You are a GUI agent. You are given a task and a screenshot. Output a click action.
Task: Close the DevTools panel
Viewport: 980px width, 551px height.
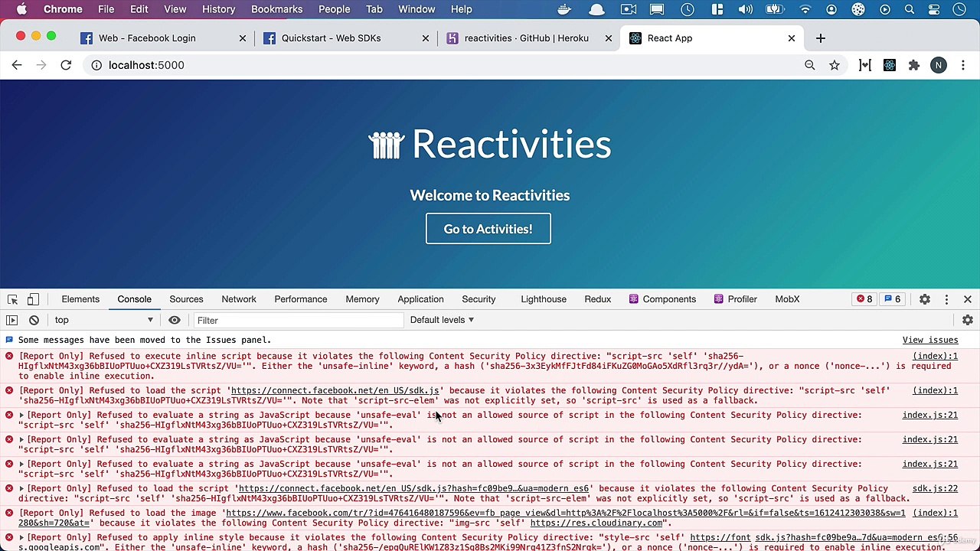968,299
